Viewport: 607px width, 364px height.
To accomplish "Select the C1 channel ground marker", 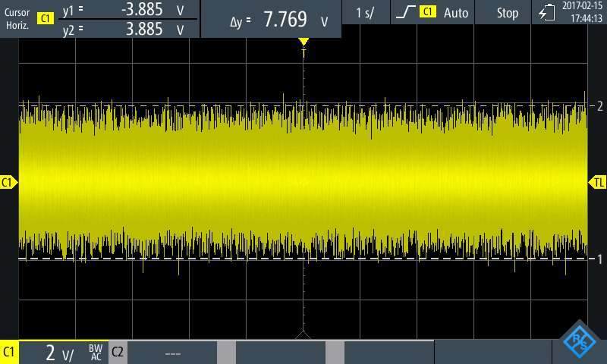I will [x=8, y=182].
